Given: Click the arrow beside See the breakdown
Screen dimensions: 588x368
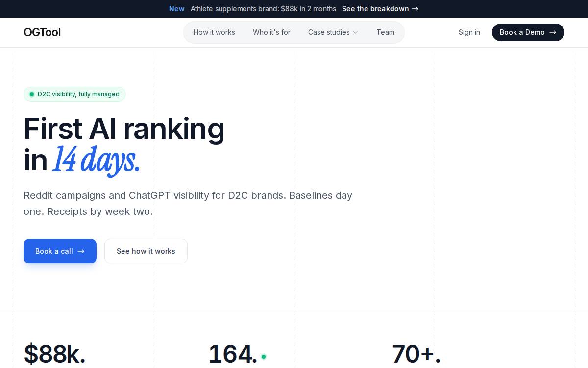Looking at the screenshot, I should (415, 9).
